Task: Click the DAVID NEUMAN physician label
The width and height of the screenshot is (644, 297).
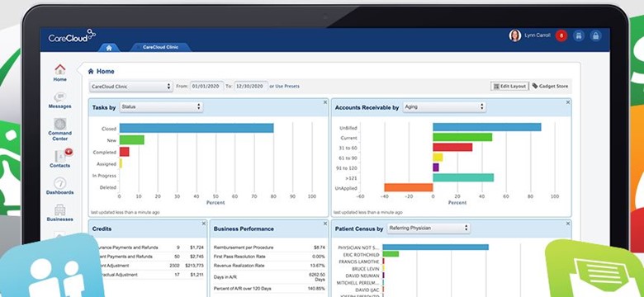Action: tap(362, 276)
